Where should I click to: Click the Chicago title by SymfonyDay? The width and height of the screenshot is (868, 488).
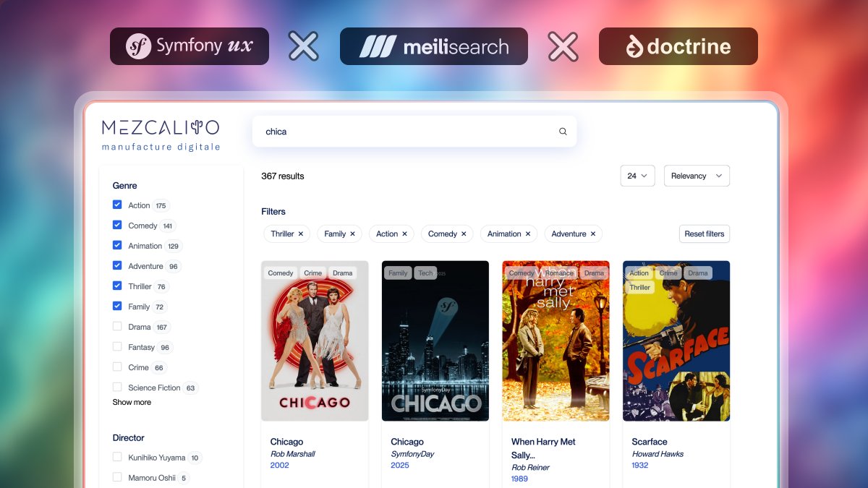click(x=407, y=442)
